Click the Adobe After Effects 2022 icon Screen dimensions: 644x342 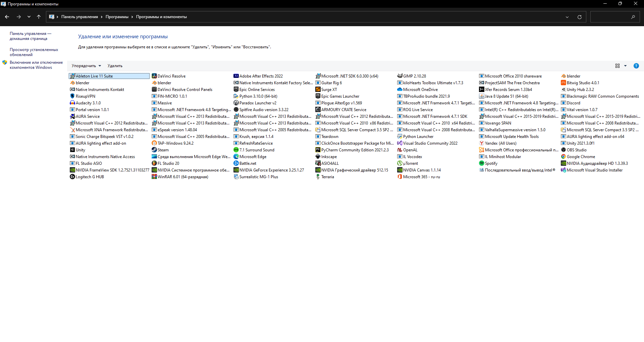pos(236,76)
